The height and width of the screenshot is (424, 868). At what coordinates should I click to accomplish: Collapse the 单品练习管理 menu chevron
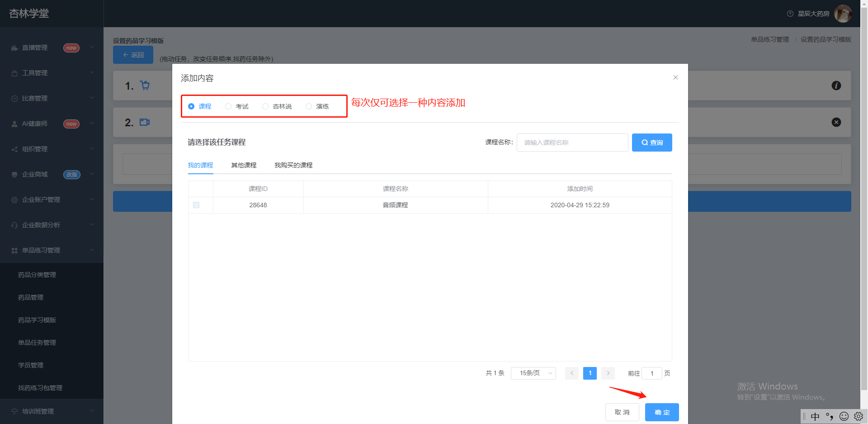pyautogui.click(x=92, y=250)
